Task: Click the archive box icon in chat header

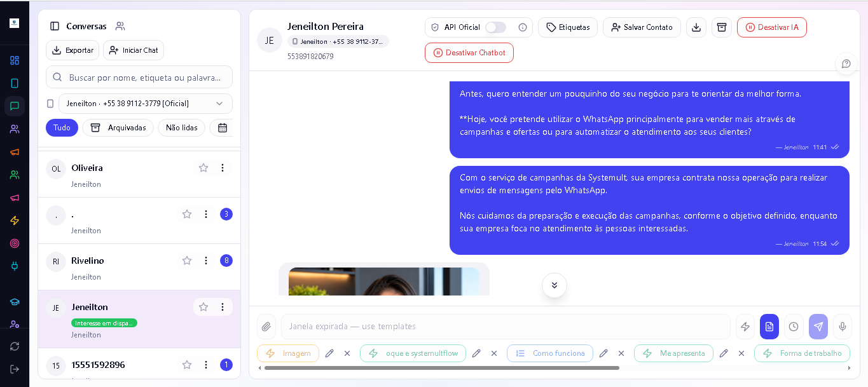Action: 722,27
